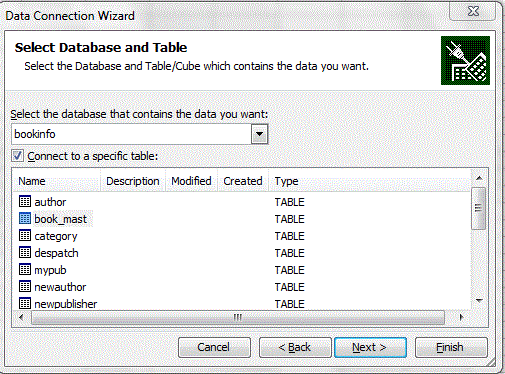The height and width of the screenshot is (374, 505).
Task: Click the Next button
Action: (370, 347)
